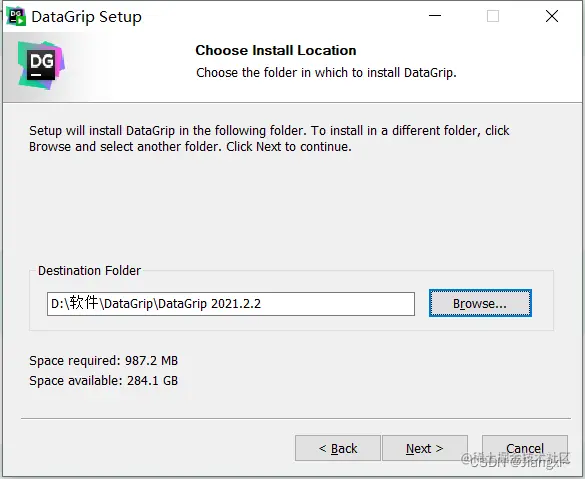The width and height of the screenshot is (585, 479).
Task: Click the disabled maximize window button
Action: pyautogui.click(x=493, y=16)
